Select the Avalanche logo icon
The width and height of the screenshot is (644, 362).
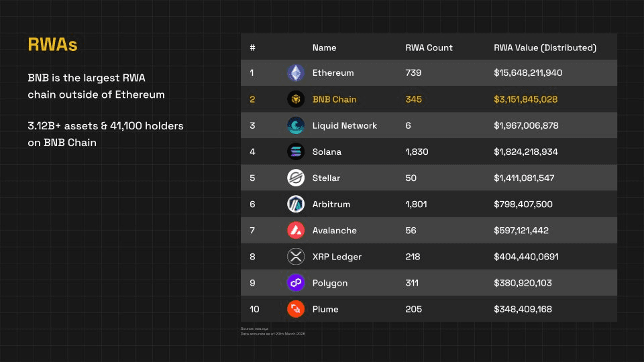296,230
